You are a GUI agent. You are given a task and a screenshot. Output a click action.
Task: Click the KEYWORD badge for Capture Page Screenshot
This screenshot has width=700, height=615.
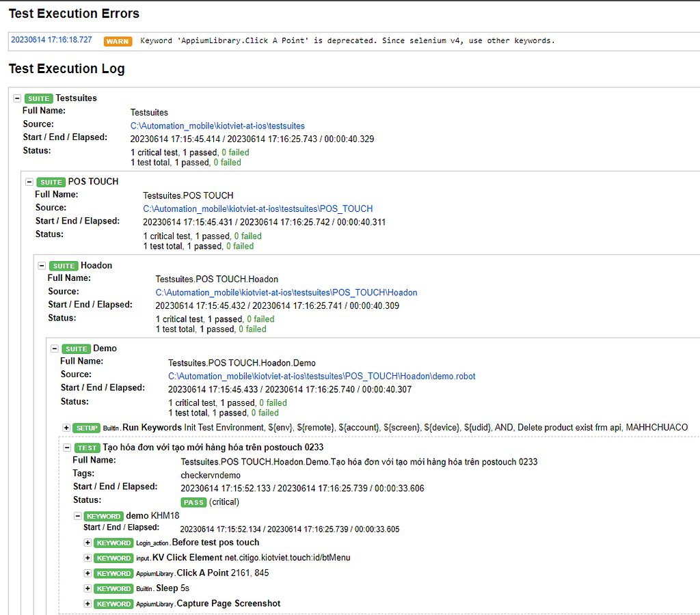(x=113, y=604)
